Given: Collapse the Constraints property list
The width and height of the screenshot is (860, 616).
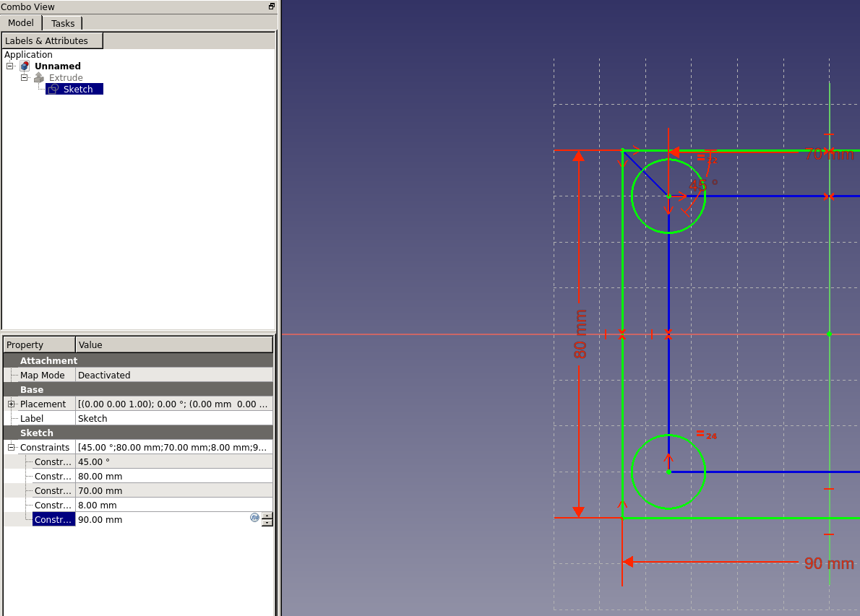Looking at the screenshot, I should (x=11, y=447).
